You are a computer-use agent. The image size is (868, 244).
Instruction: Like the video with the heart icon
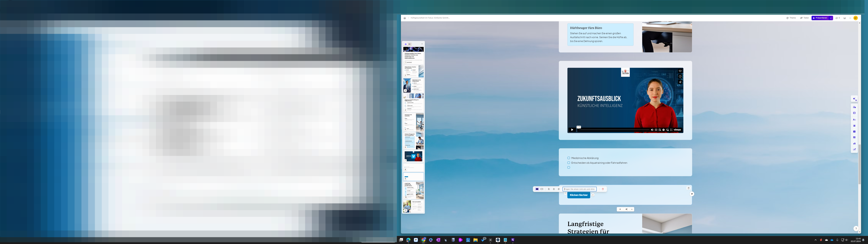click(680, 71)
